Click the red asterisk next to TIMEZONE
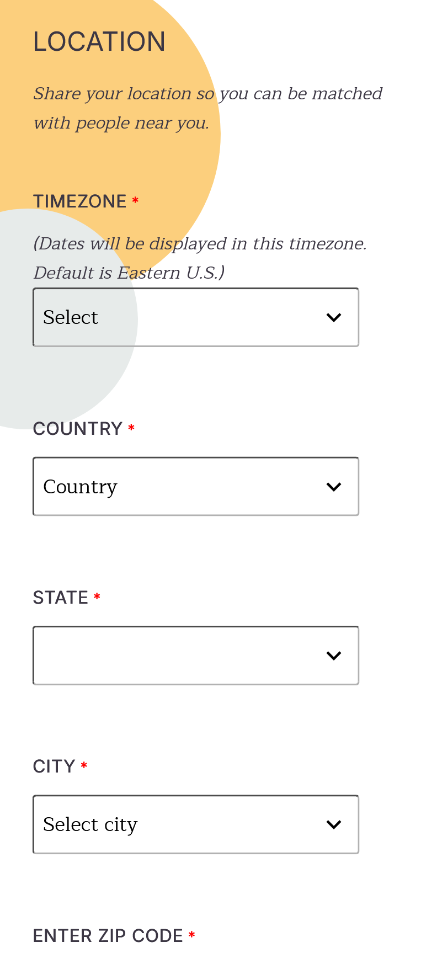The image size is (437, 980). [135, 201]
